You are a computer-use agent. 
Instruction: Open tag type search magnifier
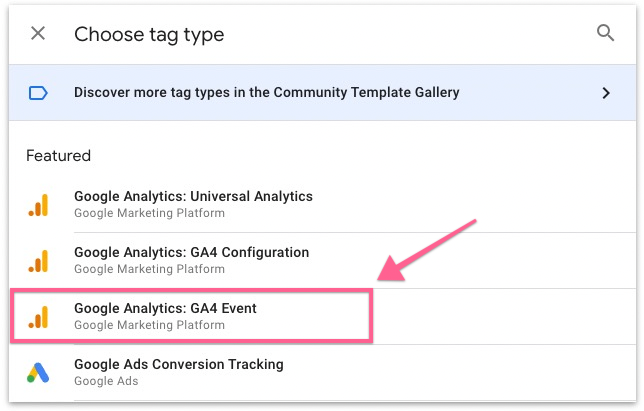pyautogui.click(x=605, y=33)
